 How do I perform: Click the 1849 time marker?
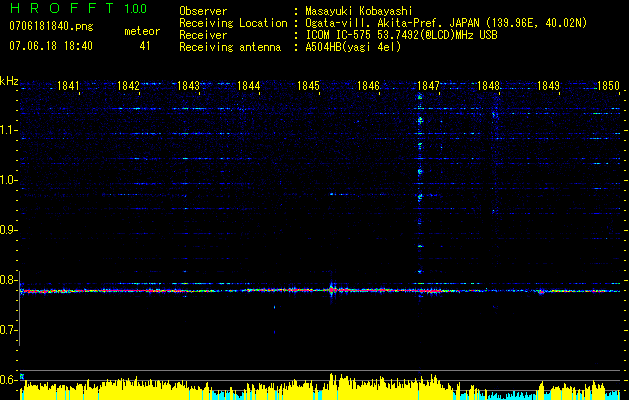pos(548,86)
